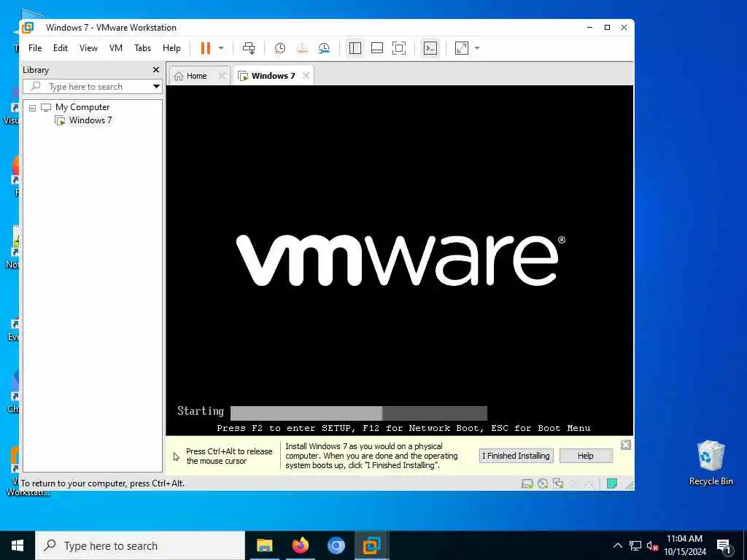The width and height of the screenshot is (747, 560).
Task: Click inside the VM boot screen
Action: pos(399,260)
